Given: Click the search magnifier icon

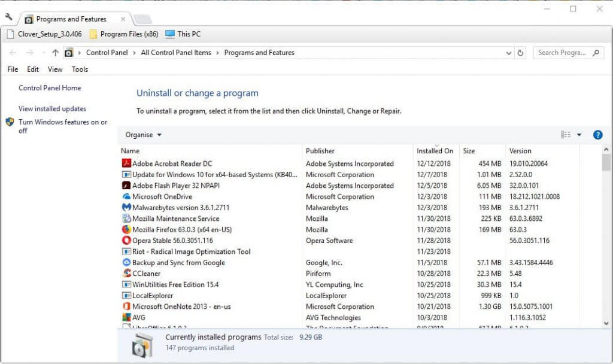Looking at the screenshot, I should click(596, 53).
